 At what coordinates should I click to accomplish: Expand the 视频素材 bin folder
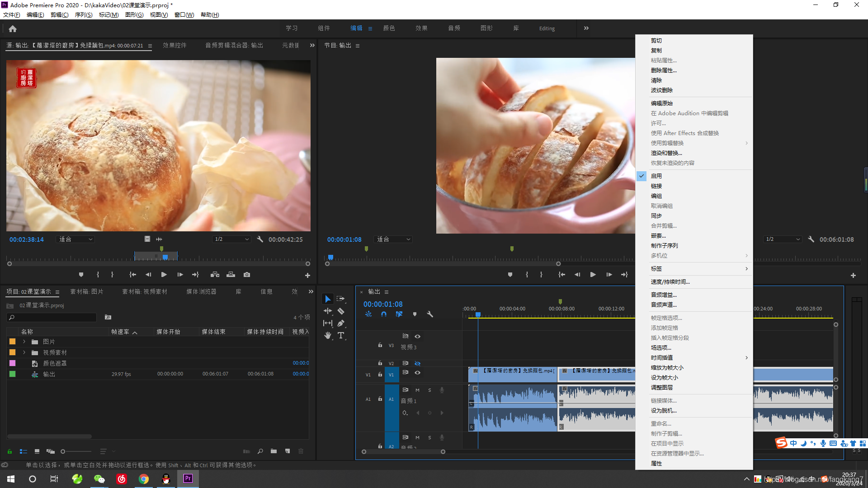(x=24, y=352)
